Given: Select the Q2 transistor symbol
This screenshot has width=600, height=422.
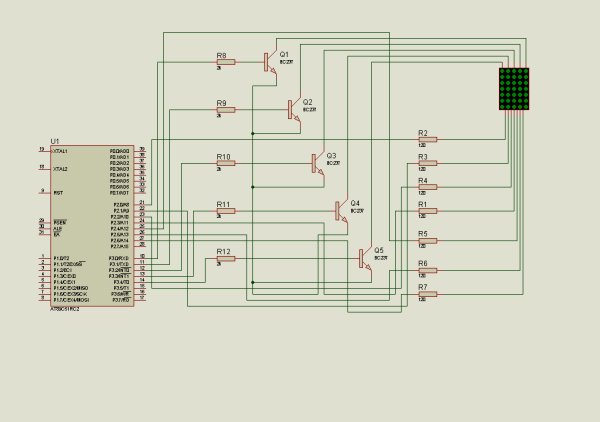Looking at the screenshot, I should (x=294, y=109).
